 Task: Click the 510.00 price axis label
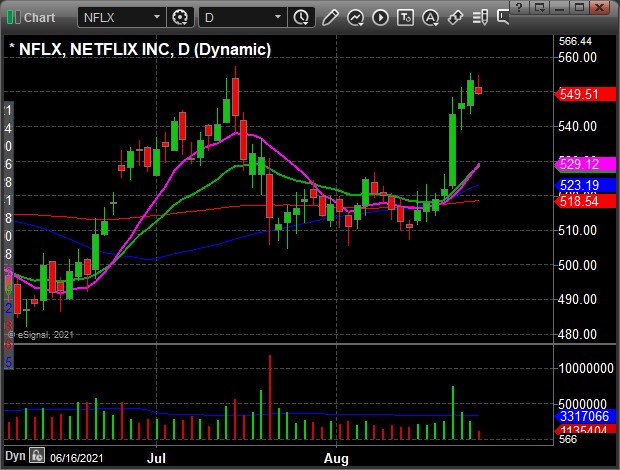[x=577, y=230]
